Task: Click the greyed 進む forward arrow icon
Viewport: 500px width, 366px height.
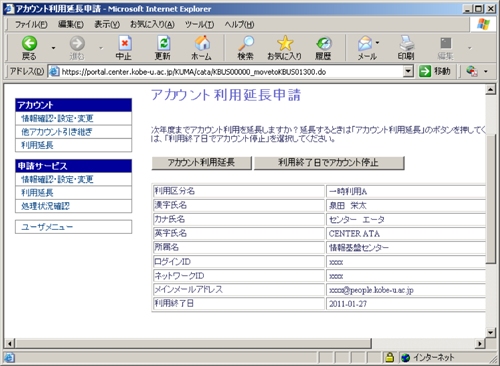Action: [77, 43]
